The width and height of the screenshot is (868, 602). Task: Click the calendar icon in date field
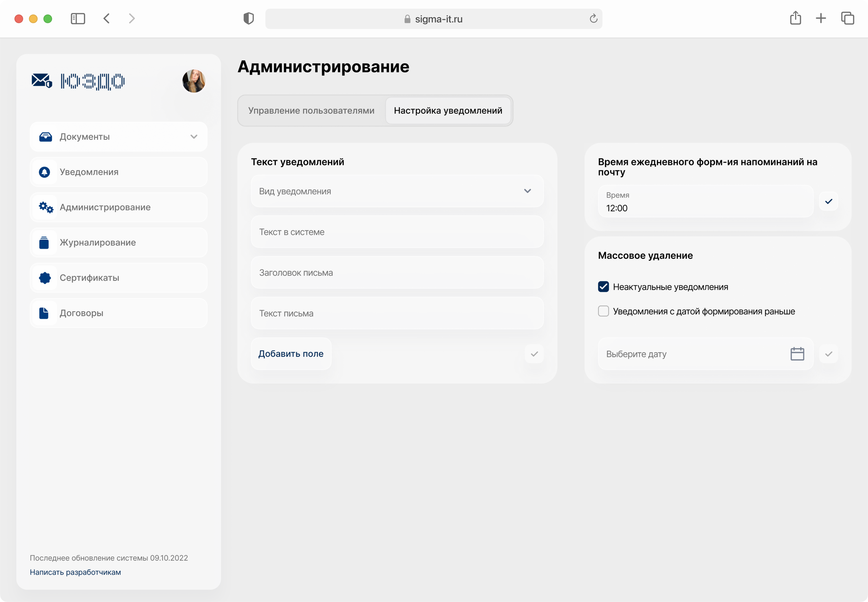797,354
